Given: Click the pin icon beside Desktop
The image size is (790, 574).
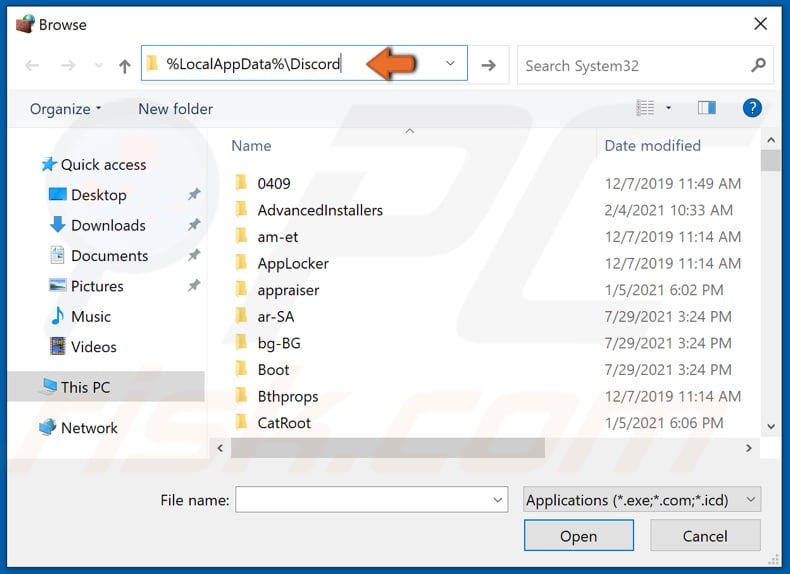Looking at the screenshot, I should tap(194, 195).
